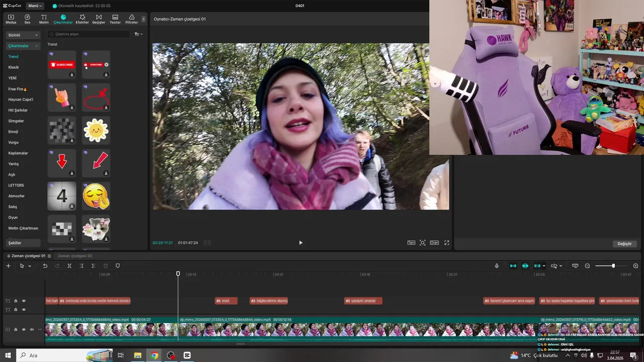This screenshot has width=644, height=362.
Task: Click the Oran aspect ratio button
Action: click(434, 243)
